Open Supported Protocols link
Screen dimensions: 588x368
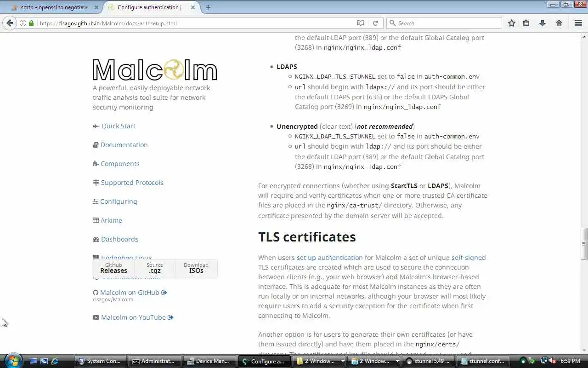point(132,183)
